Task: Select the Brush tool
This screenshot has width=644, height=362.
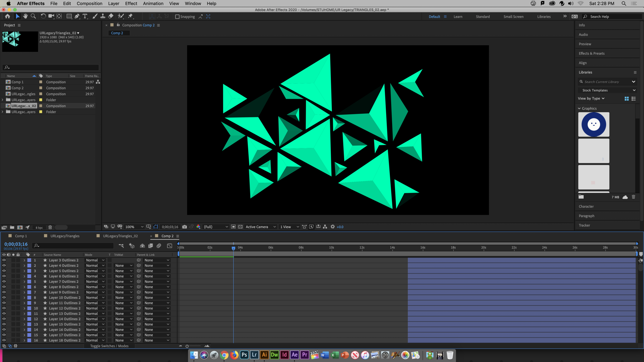Action: (95, 16)
